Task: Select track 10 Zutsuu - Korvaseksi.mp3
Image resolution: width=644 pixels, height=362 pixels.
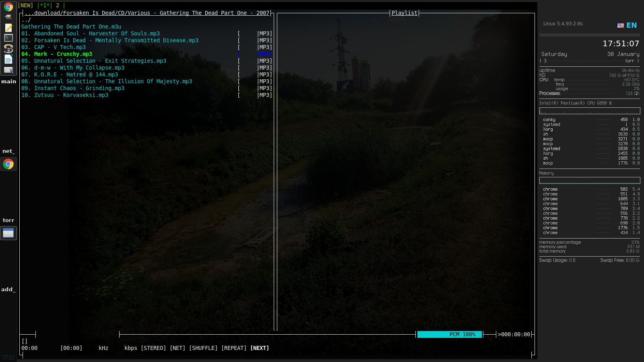Action: pyautogui.click(x=65, y=95)
